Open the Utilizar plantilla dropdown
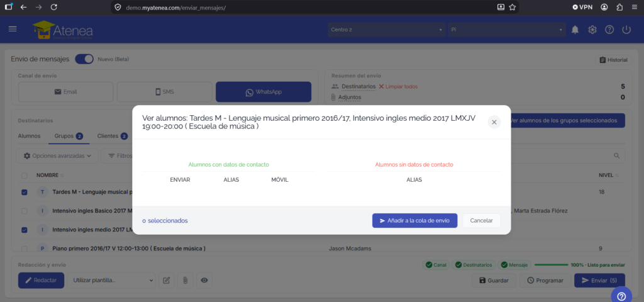The image size is (644, 302). click(111, 280)
